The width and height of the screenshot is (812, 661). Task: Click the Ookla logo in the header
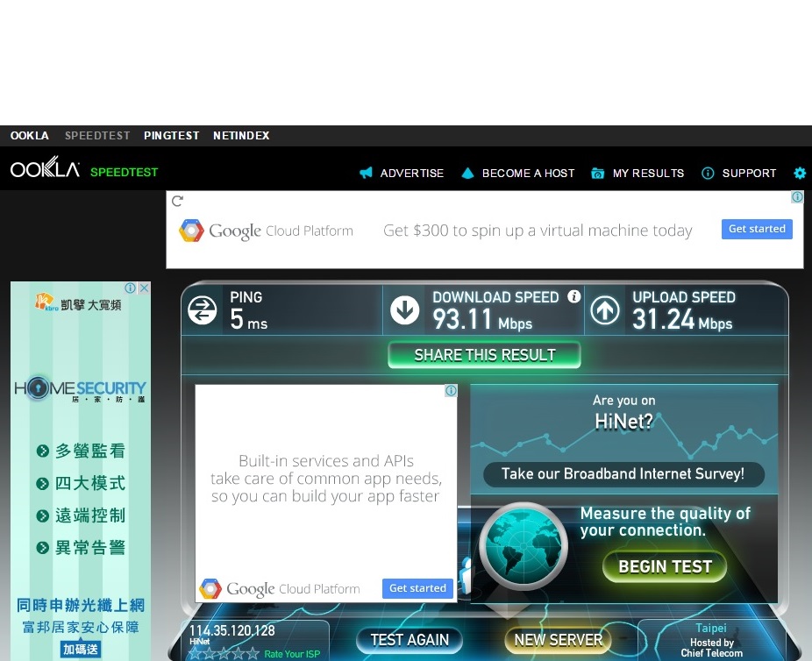(x=45, y=167)
